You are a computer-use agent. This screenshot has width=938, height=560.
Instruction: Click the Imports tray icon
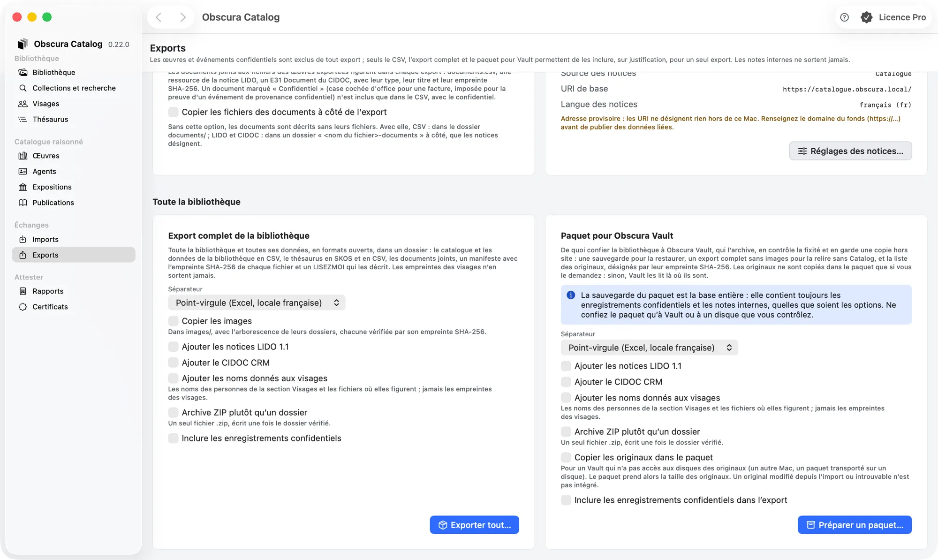pyautogui.click(x=23, y=239)
